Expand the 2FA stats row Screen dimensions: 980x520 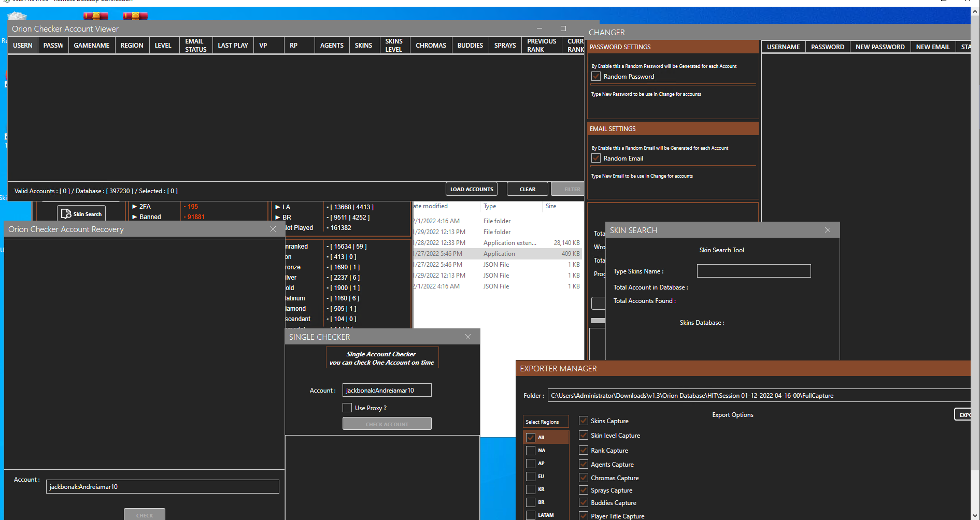pos(134,207)
